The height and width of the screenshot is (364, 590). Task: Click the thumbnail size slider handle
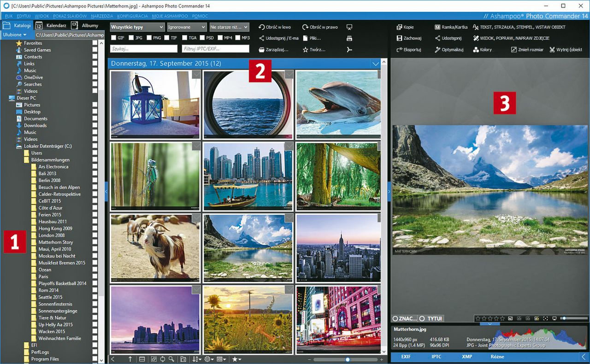click(x=348, y=359)
